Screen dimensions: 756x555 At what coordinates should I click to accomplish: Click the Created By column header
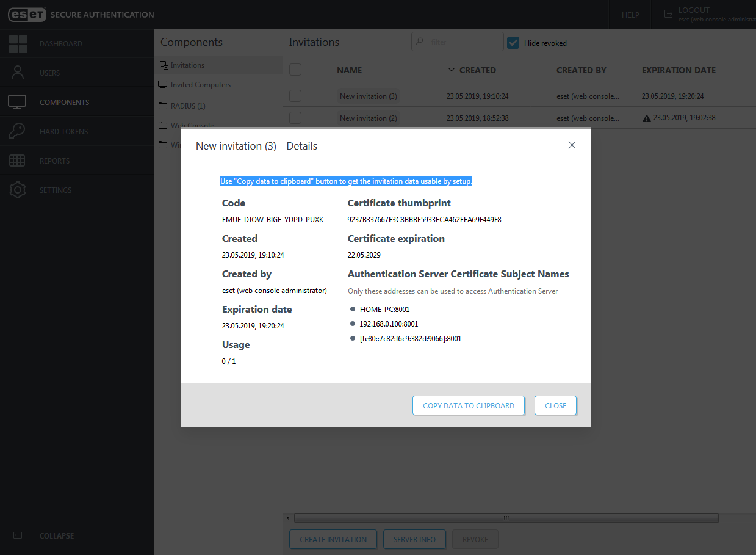coord(581,70)
